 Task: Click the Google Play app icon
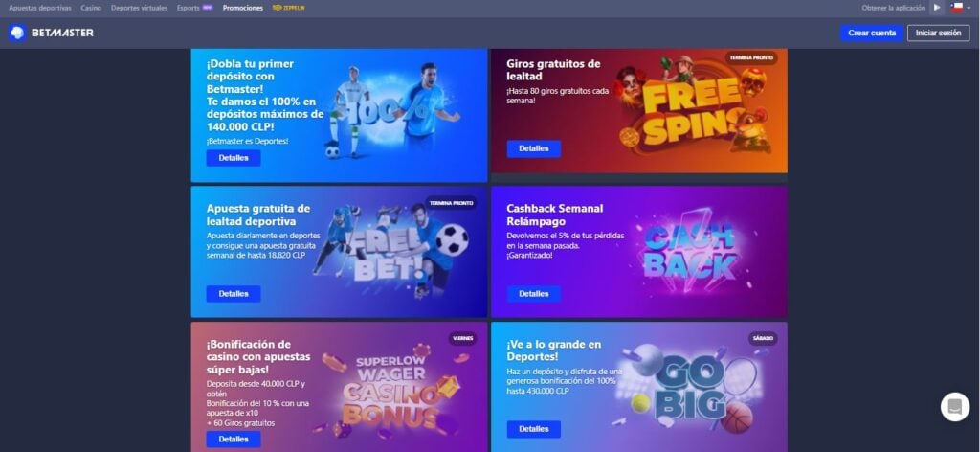(x=937, y=8)
